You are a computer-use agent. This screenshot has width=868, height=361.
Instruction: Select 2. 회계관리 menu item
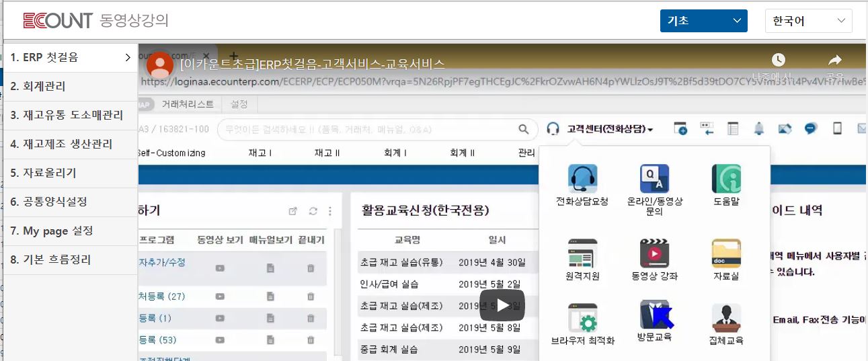71,87
